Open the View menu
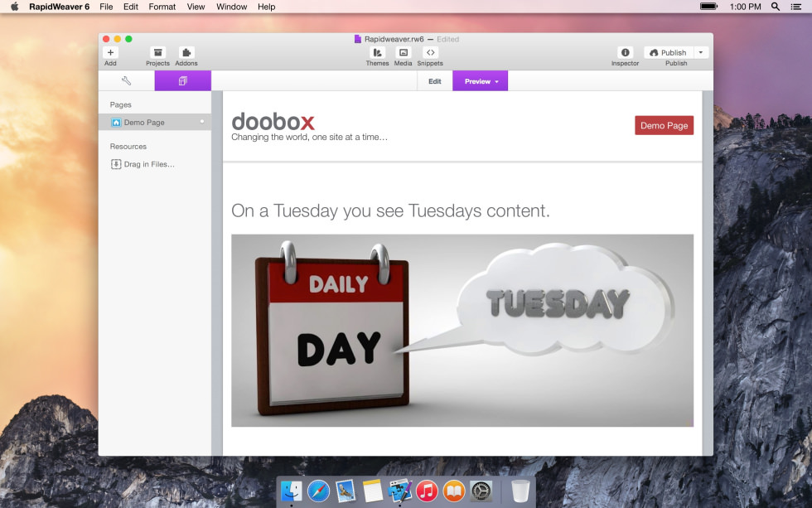The width and height of the screenshot is (812, 508). (196, 7)
